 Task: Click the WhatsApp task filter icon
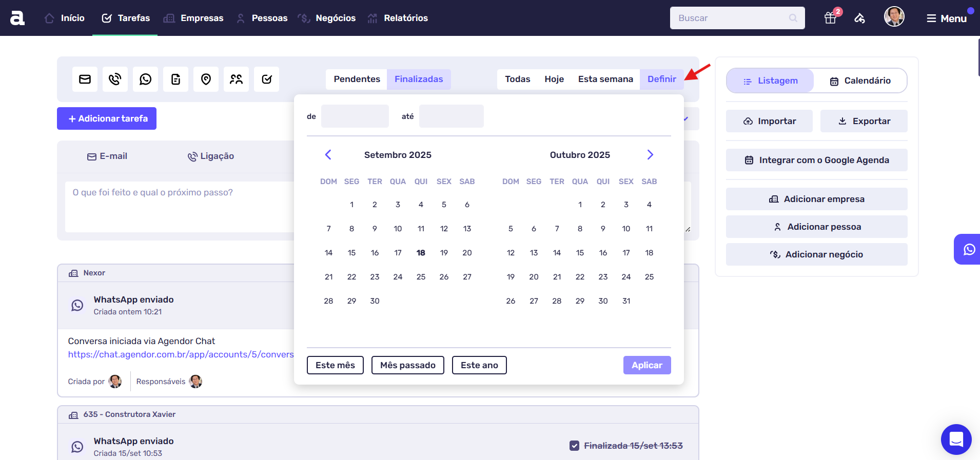pyautogui.click(x=145, y=79)
